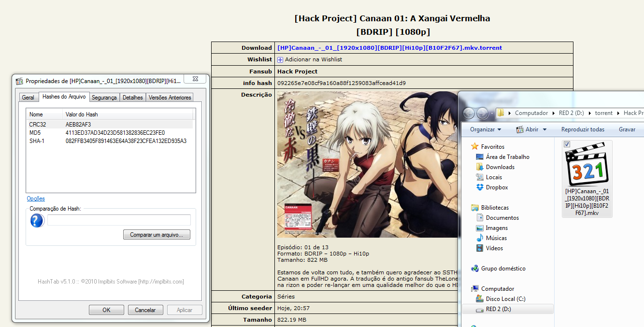
Task: Click the hash comparison input field
Action: [x=119, y=220]
